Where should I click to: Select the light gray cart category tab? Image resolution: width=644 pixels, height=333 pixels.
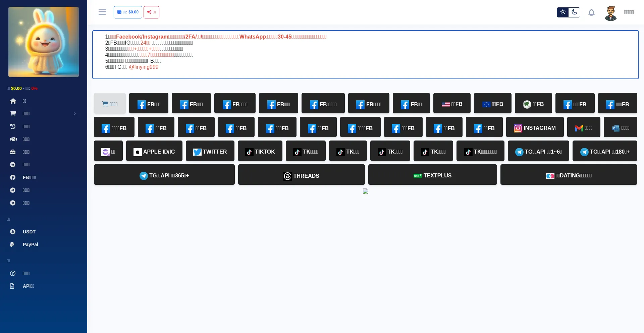pyautogui.click(x=110, y=104)
